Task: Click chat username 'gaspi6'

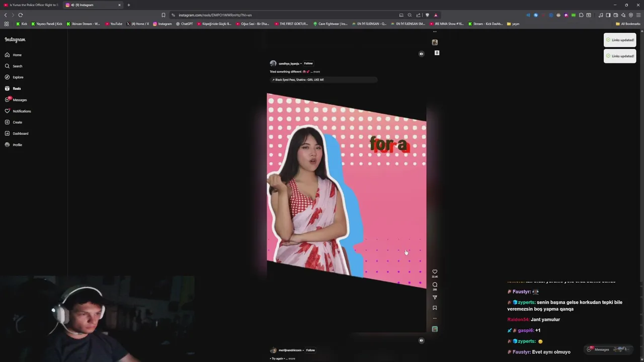Action: (x=525, y=330)
